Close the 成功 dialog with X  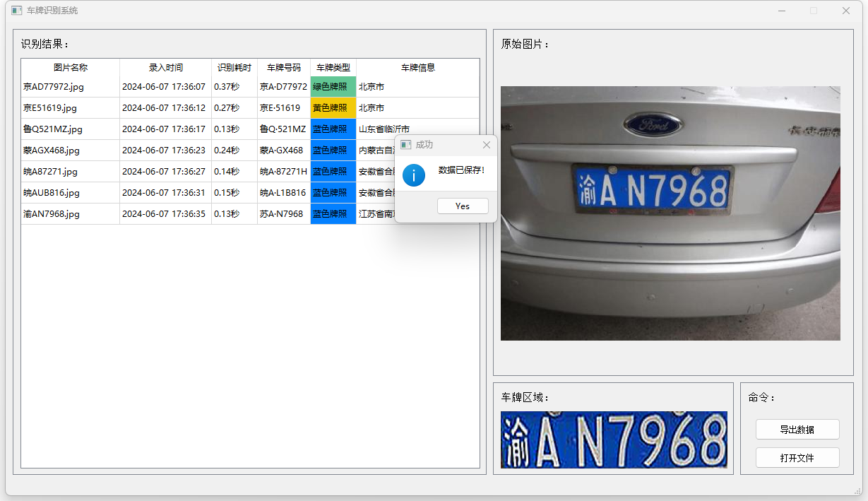pyautogui.click(x=486, y=145)
